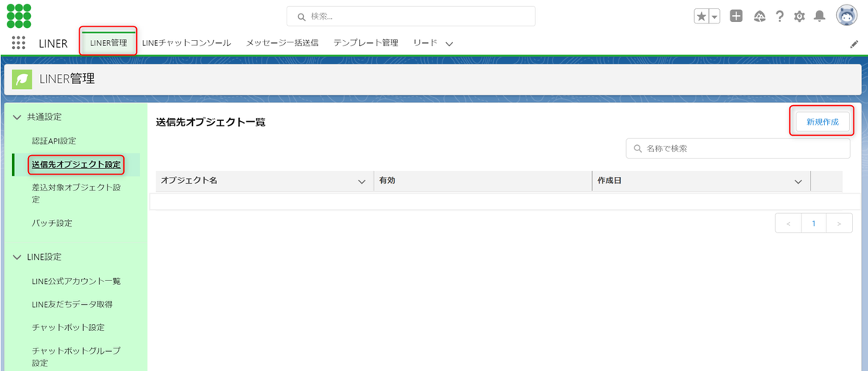The image size is (868, 371).
Task: Focus the 名称で検索 search field
Action: point(738,149)
